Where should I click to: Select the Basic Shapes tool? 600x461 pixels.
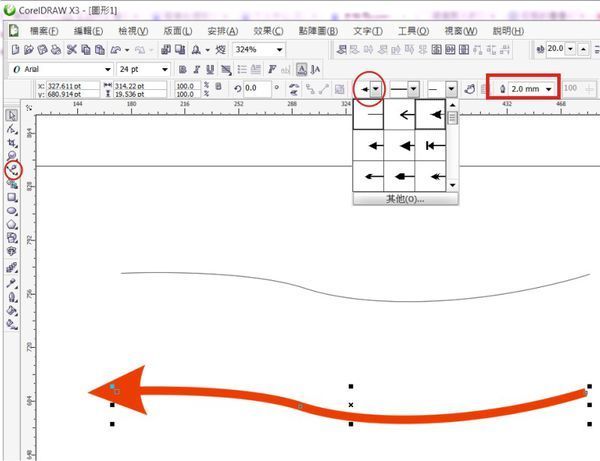pyautogui.click(x=12, y=238)
